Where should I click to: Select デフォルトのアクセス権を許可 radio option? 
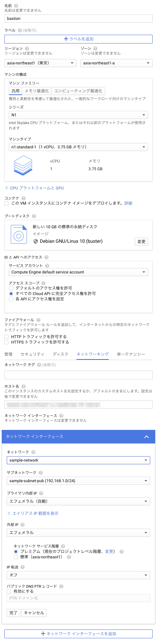pos(11,288)
